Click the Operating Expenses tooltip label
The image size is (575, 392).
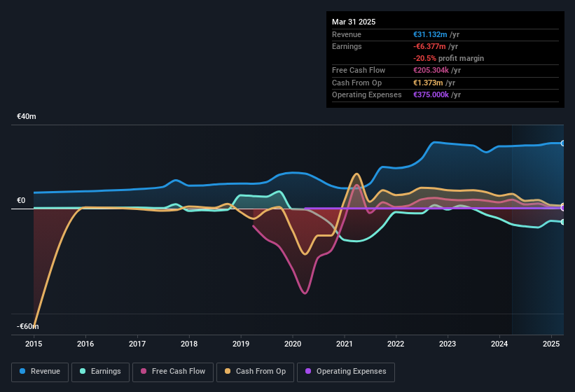coord(367,94)
